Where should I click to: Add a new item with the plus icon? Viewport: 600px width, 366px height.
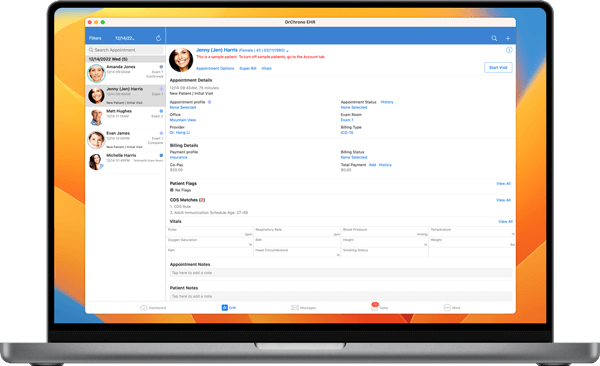point(508,38)
